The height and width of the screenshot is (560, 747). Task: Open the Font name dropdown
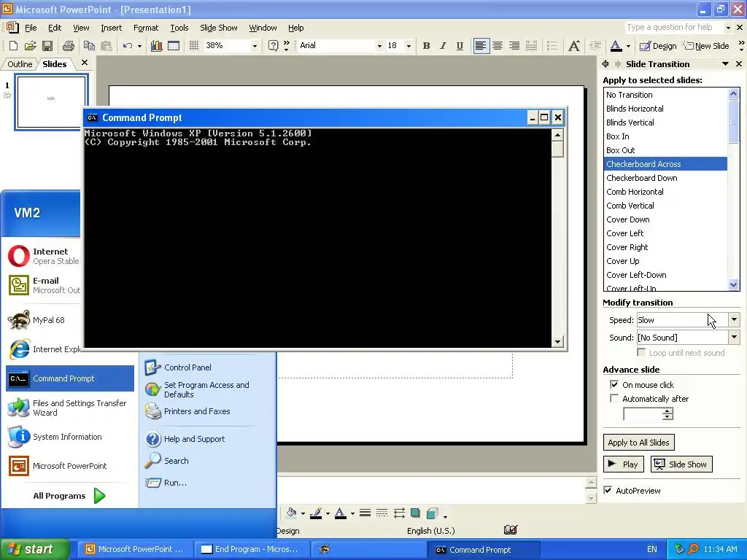tap(379, 46)
